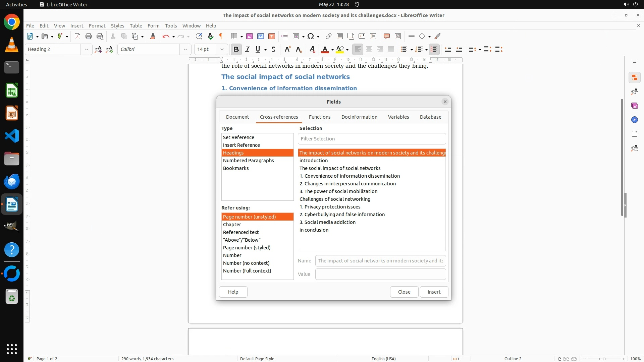Screen dimensions: 644x362
Task: Click the Close button in Fields dialog
Action: tap(404, 292)
